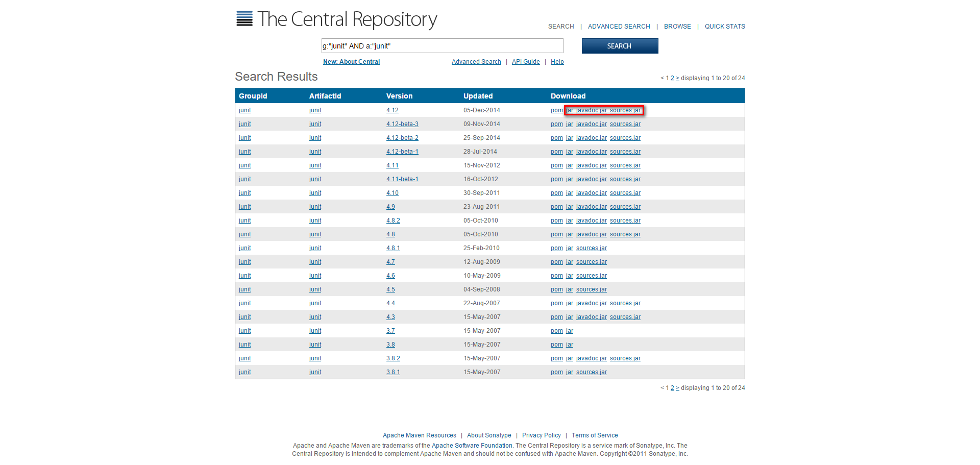Screen dimensions: 980x465
Task: Download jar for version 4.12
Action: 570,110
